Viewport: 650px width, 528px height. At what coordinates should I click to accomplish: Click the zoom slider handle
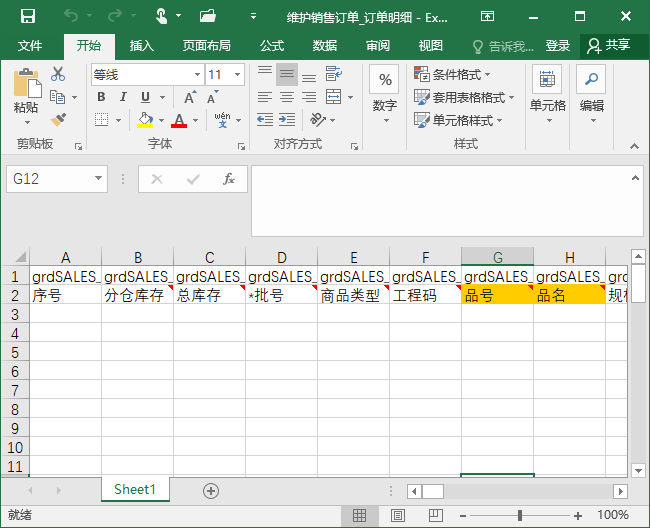(520, 516)
